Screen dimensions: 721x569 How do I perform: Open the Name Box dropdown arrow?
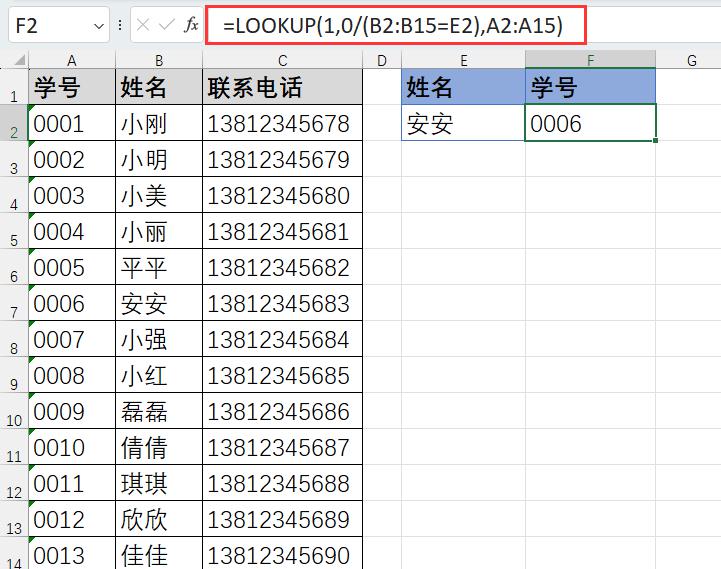pos(98,26)
